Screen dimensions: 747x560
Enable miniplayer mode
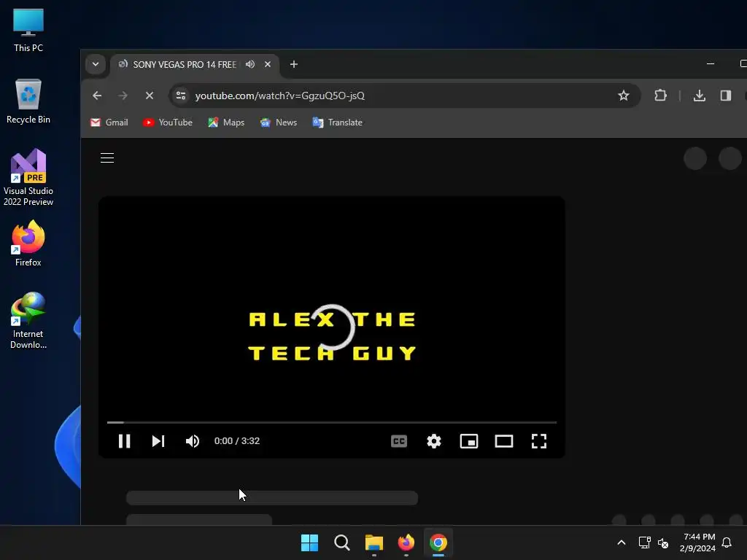click(x=469, y=441)
